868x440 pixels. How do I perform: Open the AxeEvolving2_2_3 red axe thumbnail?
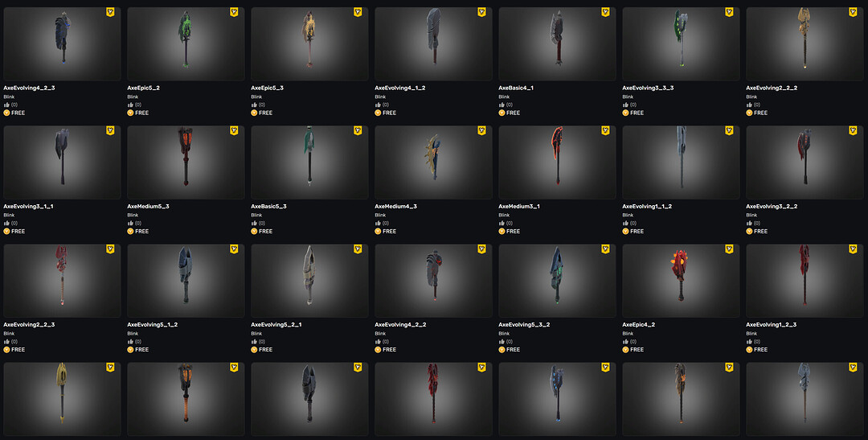click(x=62, y=281)
